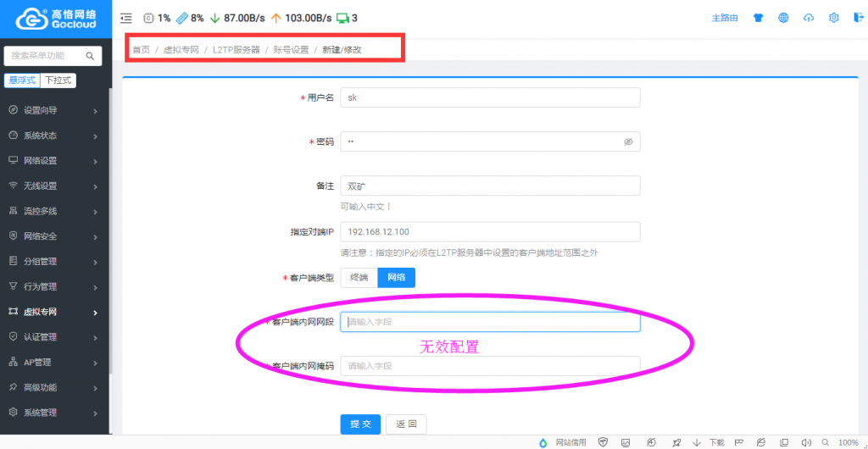This screenshot has width=868, height=449.
Task: Click the logout door icon
Action: (857, 18)
